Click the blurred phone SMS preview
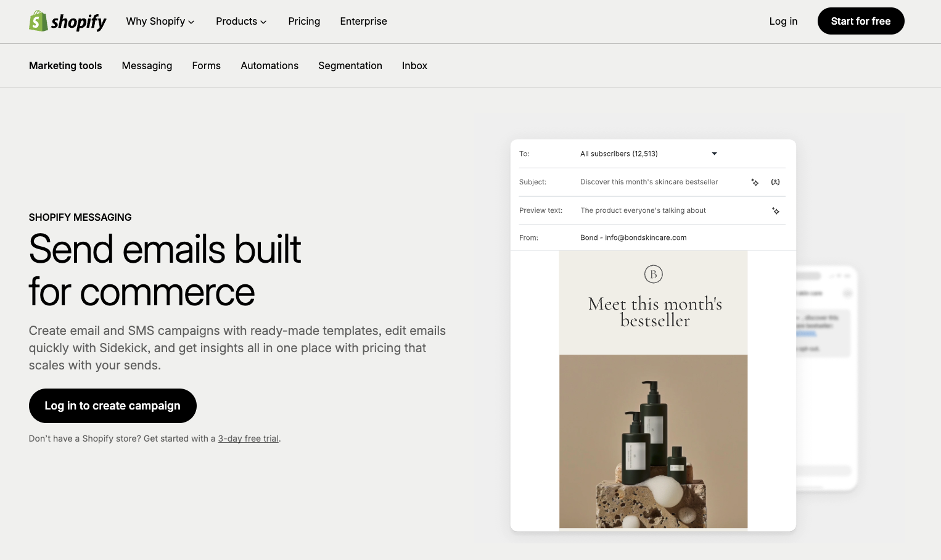This screenshot has height=560, width=941. [x=826, y=378]
